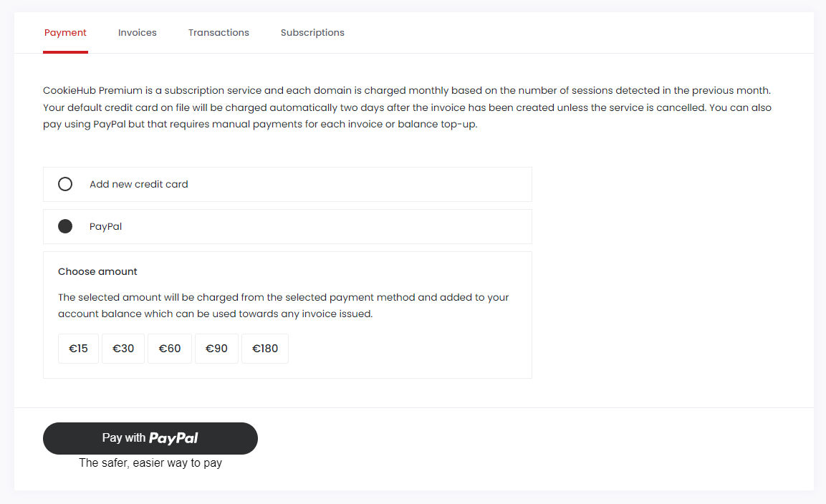Screen dimensions: 826x504
Task: Select the Payment tab
Action: point(65,32)
